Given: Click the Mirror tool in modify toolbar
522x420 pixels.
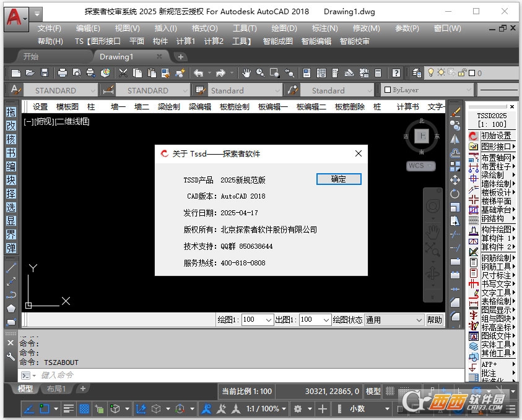Looking at the screenshot, I should click(455, 139).
